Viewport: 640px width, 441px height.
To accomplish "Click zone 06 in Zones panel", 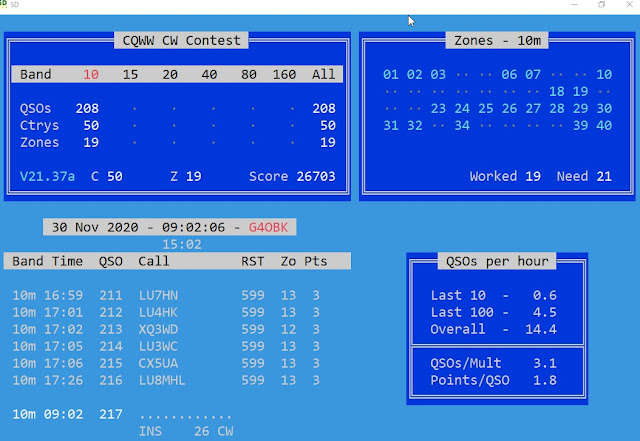I will click(x=509, y=74).
